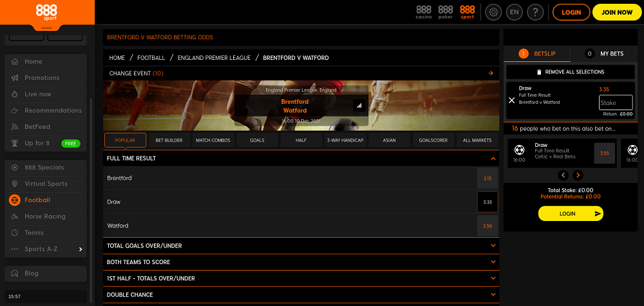
Task: Switch to Goalscorer tab
Action: click(x=433, y=140)
